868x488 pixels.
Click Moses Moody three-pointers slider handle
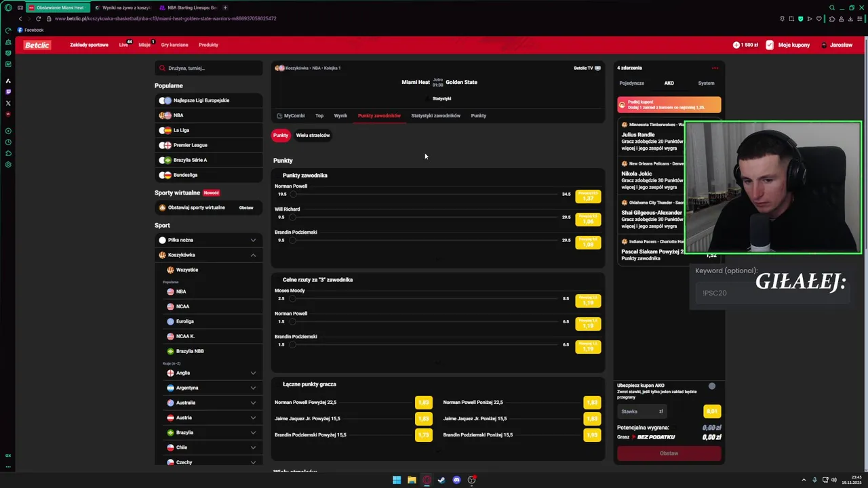293,299
